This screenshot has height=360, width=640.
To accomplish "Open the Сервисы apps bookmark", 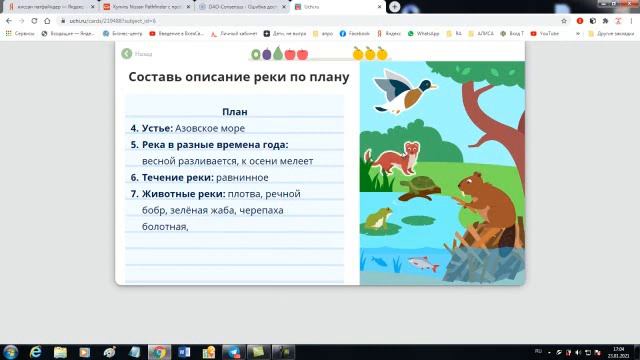I will (20, 33).
